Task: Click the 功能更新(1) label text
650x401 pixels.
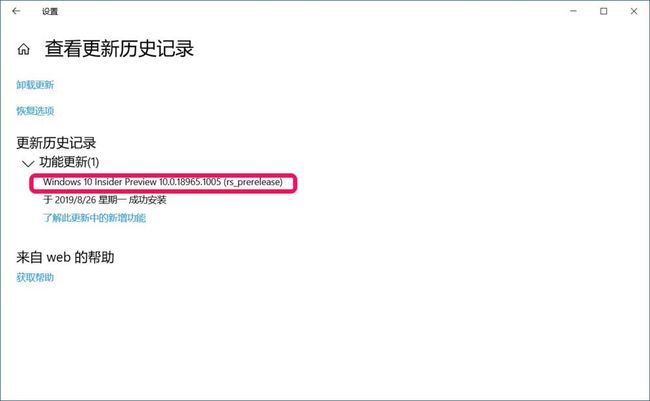Action: click(69, 162)
